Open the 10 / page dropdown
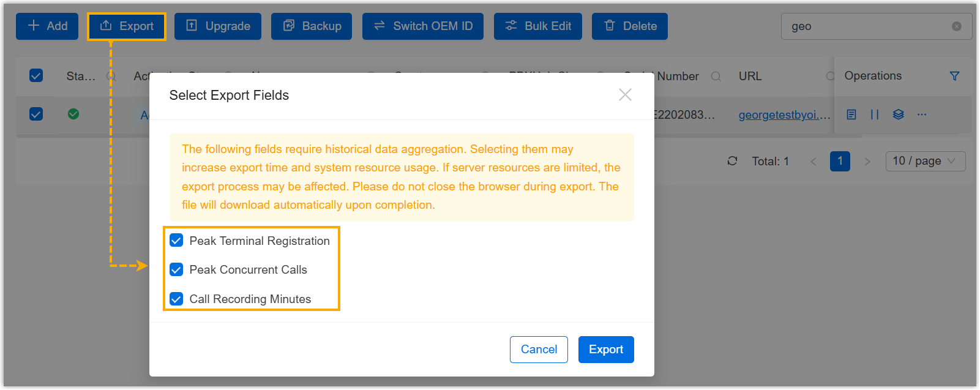Image resolution: width=980 pixels, height=390 pixels. [925, 161]
